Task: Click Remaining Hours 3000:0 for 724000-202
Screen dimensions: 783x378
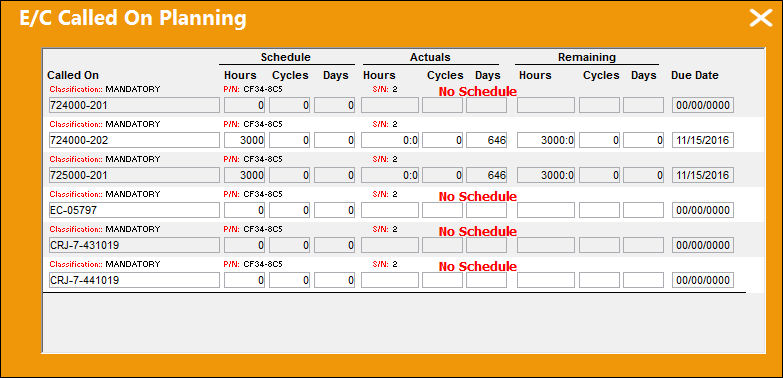Action: tap(546, 140)
